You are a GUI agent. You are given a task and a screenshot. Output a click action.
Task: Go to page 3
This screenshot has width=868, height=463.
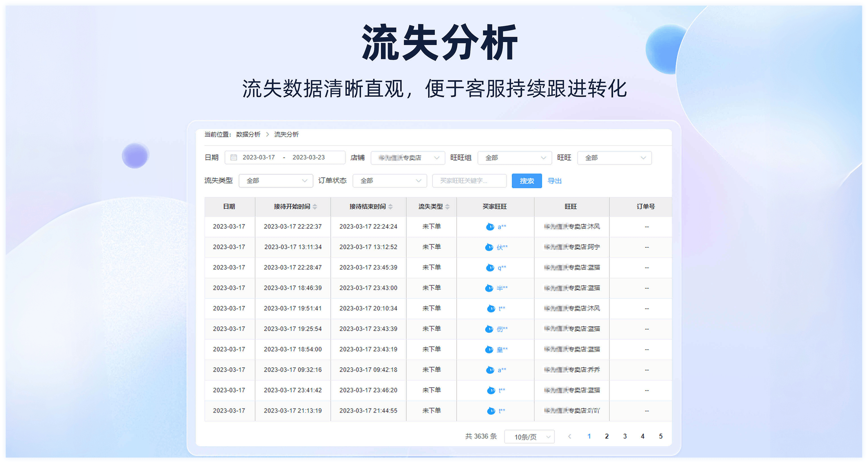(625, 437)
